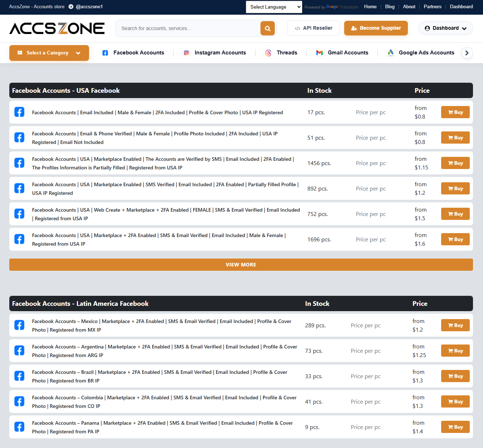The width and height of the screenshot is (483, 448).
Task: Open the Brazil Marketplace listing title
Action: pyautogui.click(x=160, y=376)
